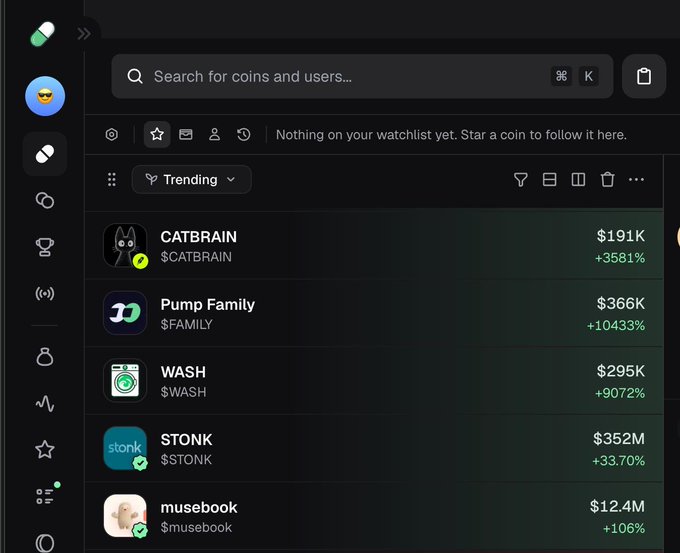Open the CATBRAIN coin row
Image resolution: width=680 pixels, height=553 pixels.
[374, 246]
